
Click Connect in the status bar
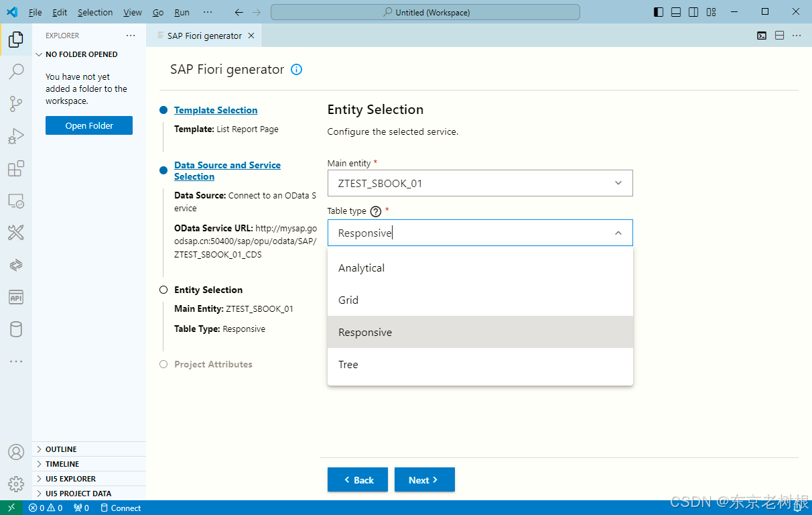point(121,508)
